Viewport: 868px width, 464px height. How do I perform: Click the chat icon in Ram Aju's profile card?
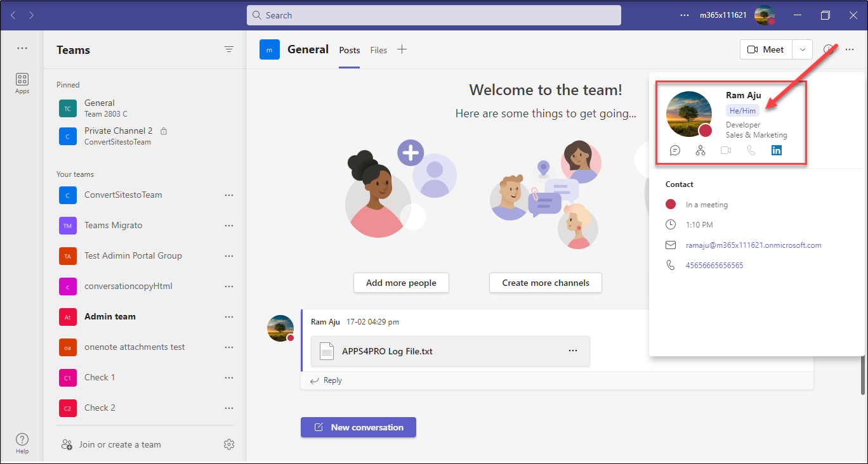(x=675, y=150)
